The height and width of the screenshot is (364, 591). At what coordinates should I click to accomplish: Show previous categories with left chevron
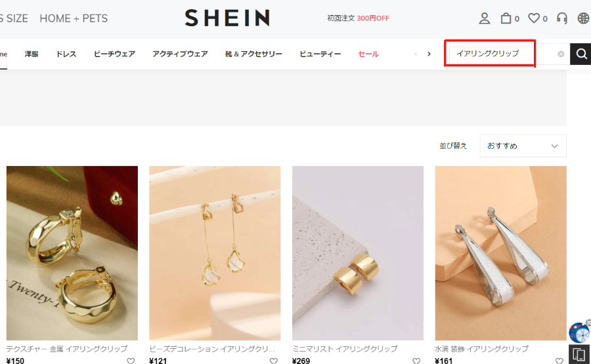(416, 54)
